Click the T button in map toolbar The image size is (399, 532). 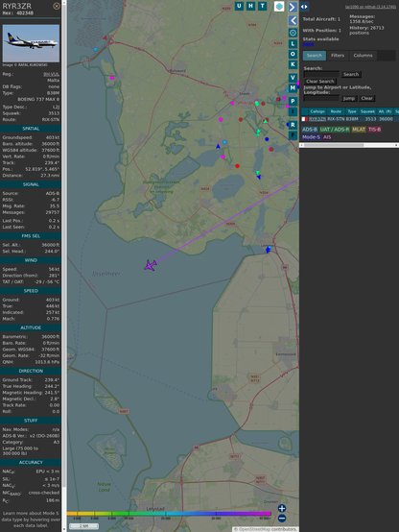tap(263, 6)
